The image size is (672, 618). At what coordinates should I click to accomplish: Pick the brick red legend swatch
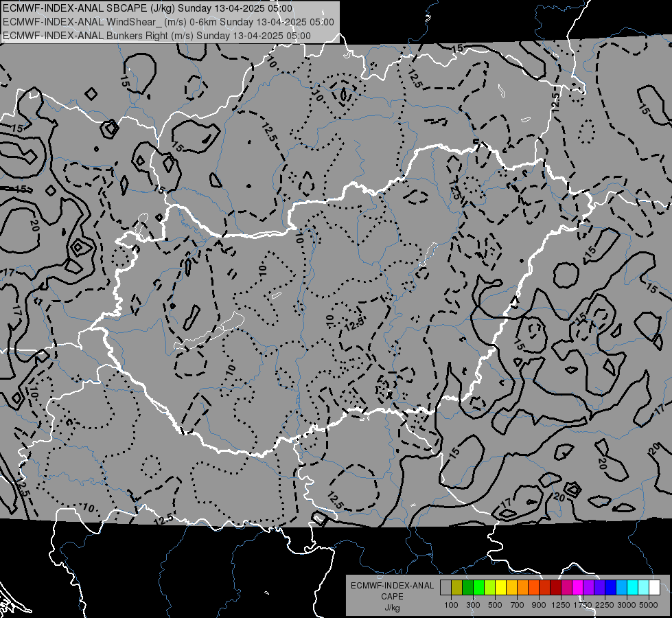click(545, 587)
